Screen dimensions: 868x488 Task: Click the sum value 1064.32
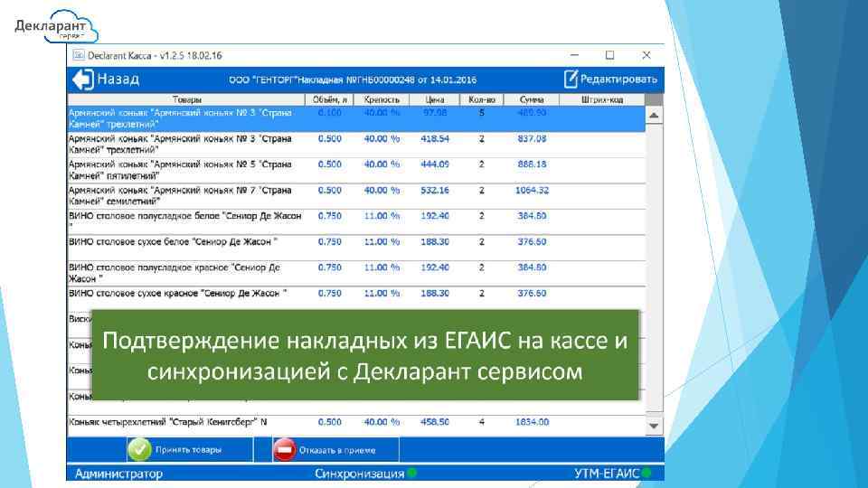tap(532, 190)
